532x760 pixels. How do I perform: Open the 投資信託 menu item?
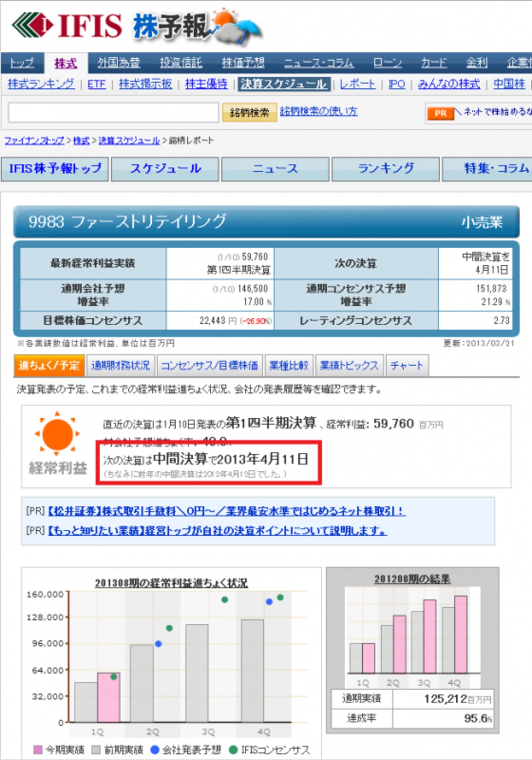(x=181, y=63)
